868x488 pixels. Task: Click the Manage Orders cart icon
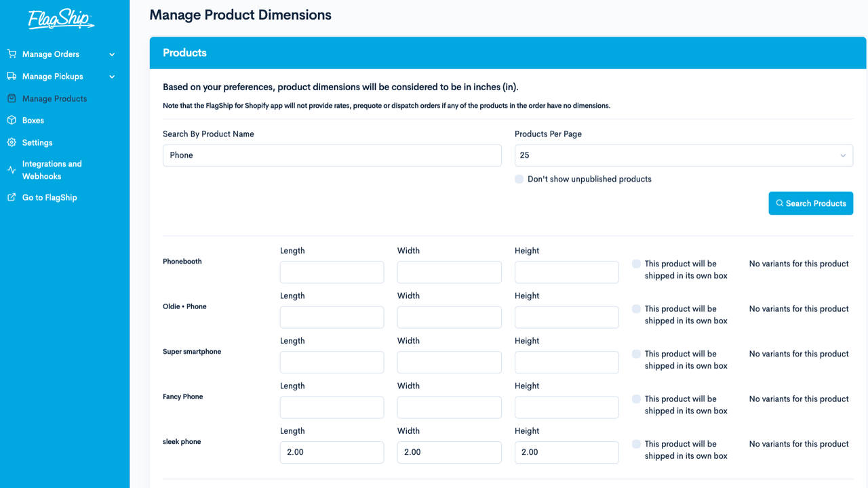coord(11,54)
